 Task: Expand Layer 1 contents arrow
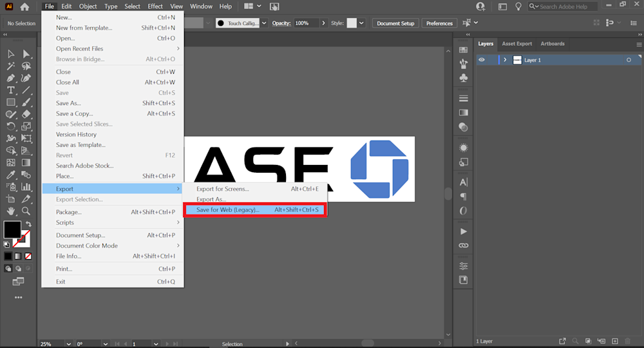pyautogui.click(x=505, y=60)
